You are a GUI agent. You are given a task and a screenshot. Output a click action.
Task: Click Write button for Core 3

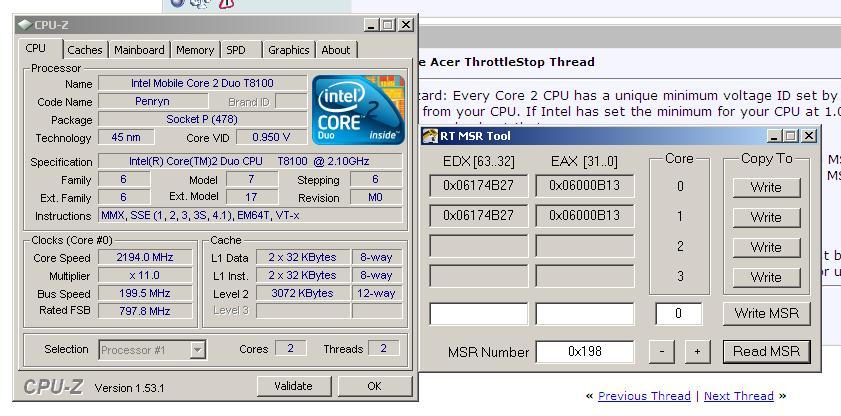point(766,277)
